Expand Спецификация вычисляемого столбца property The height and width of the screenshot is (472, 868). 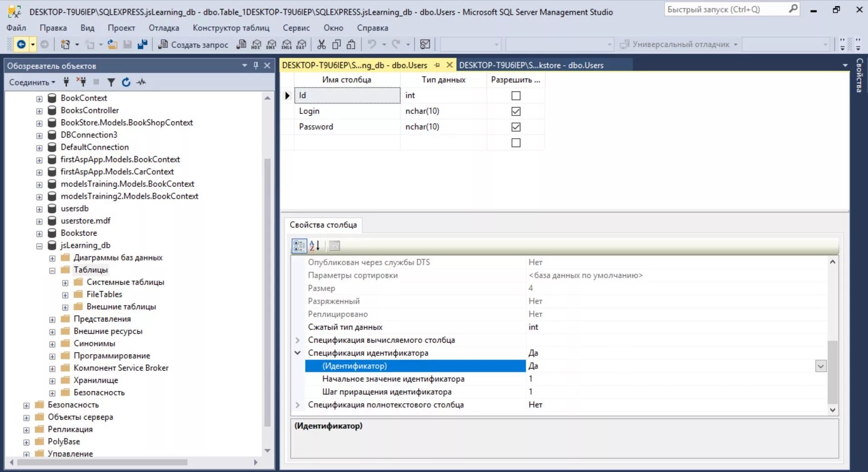click(297, 340)
